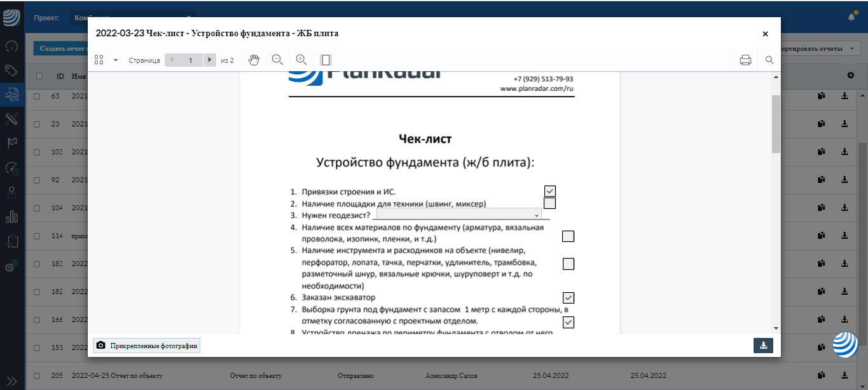Copy the report in row ID 205
Viewport: 868px width, 390px height.
pyautogui.click(x=821, y=375)
